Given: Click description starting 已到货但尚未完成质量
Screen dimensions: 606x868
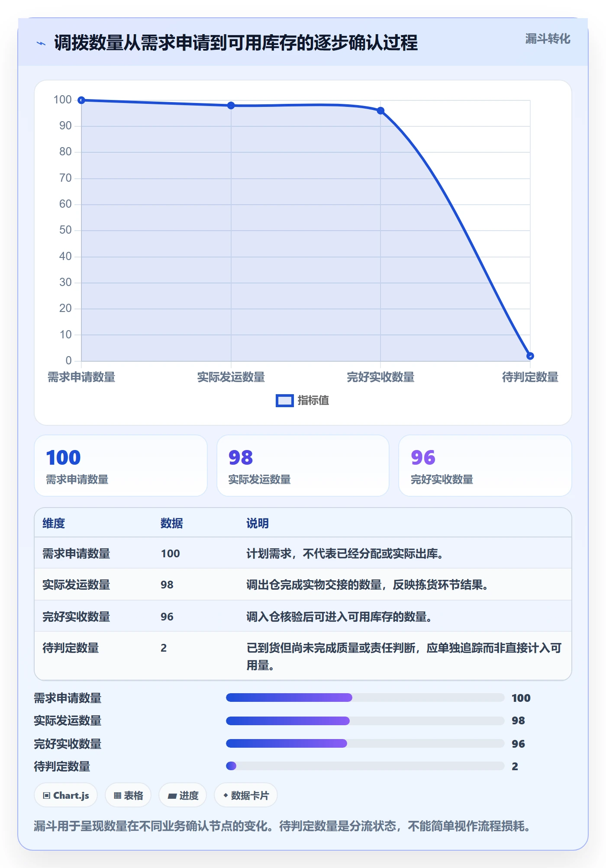Looking at the screenshot, I should pos(404,656).
